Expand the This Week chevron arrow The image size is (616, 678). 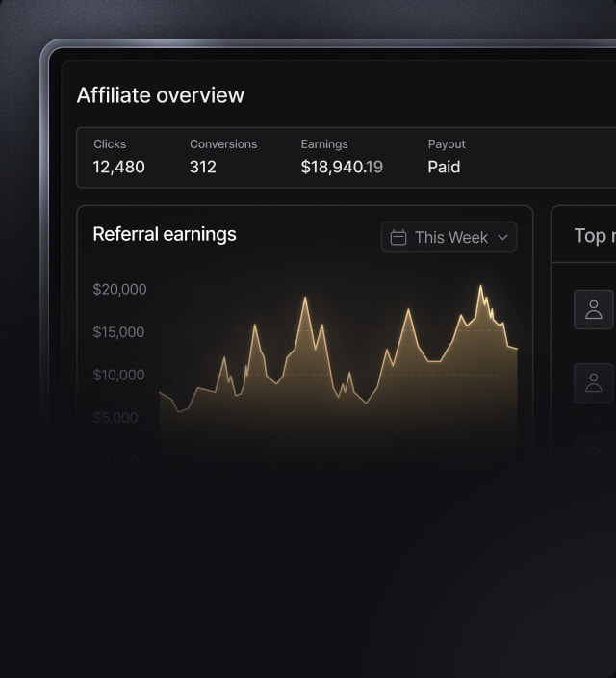[502, 237]
